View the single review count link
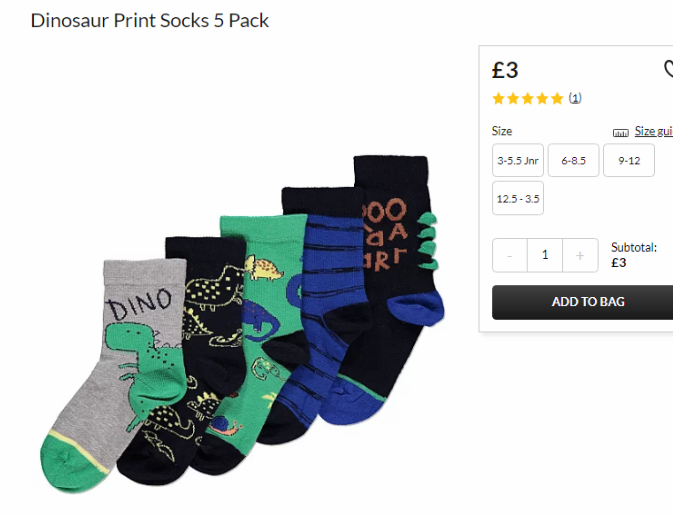This screenshot has width=673, height=514. tap(575, 98)
